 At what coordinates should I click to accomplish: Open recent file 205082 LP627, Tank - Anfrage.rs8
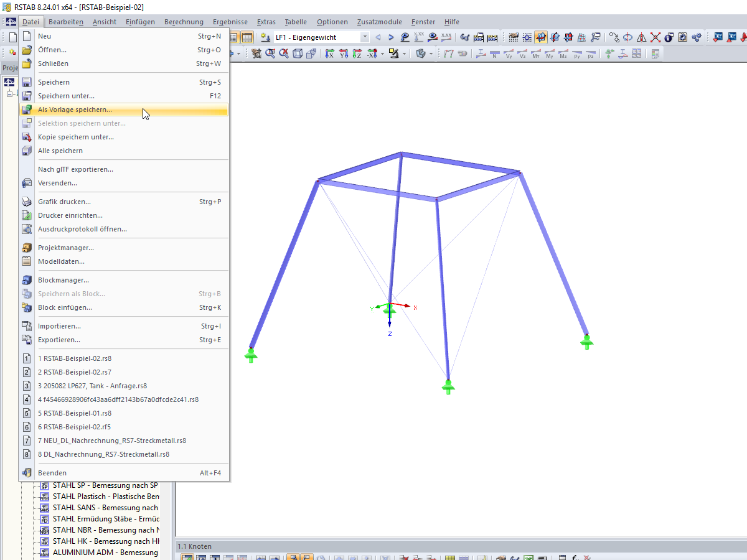click(x=125, y=386)
